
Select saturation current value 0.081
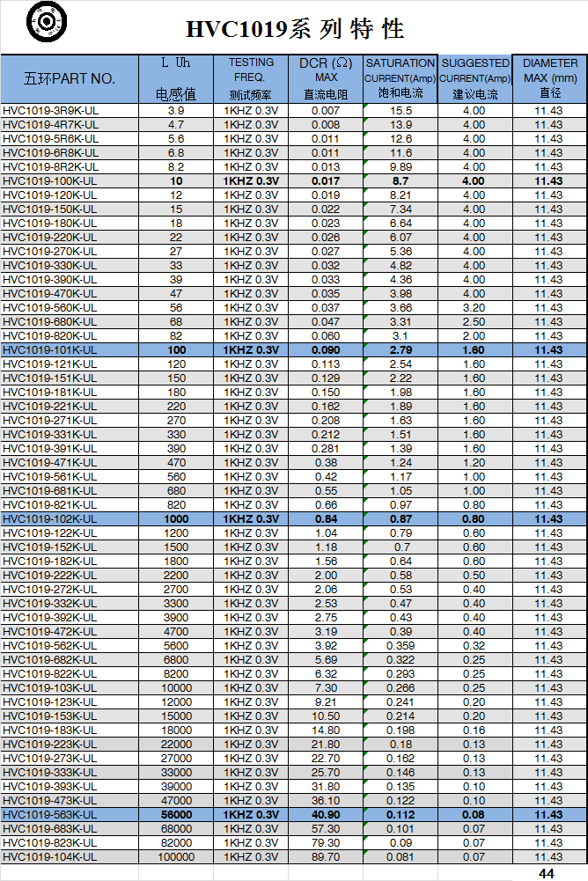tap(401, 857)
